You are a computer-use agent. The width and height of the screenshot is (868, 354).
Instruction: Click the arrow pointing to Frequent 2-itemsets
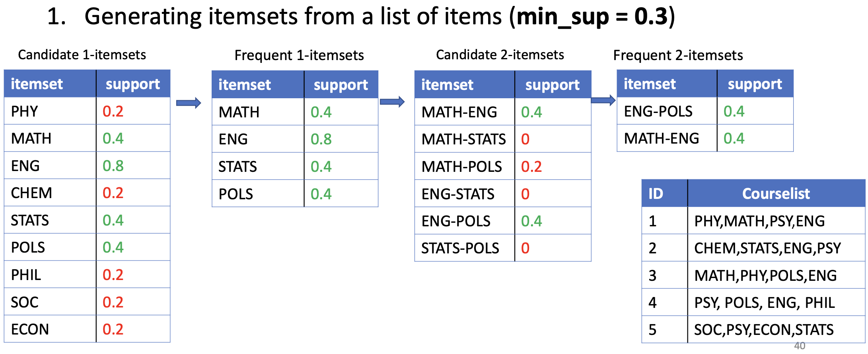pyautogui.click(x=603, y=100)
